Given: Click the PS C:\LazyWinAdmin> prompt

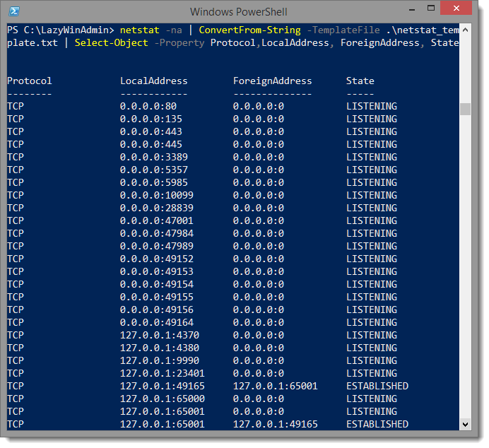Looking at the screenshot, I should 61,30.
